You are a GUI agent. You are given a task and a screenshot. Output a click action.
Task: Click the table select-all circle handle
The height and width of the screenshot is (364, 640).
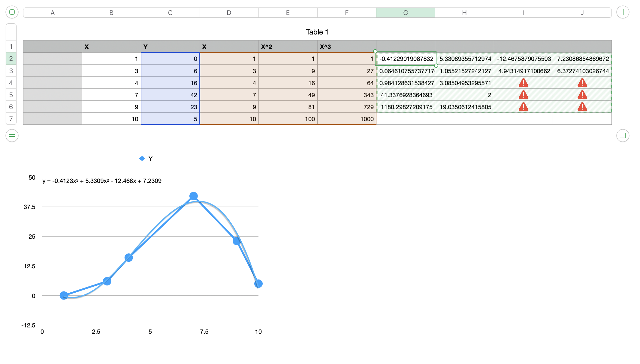(12, 12)
